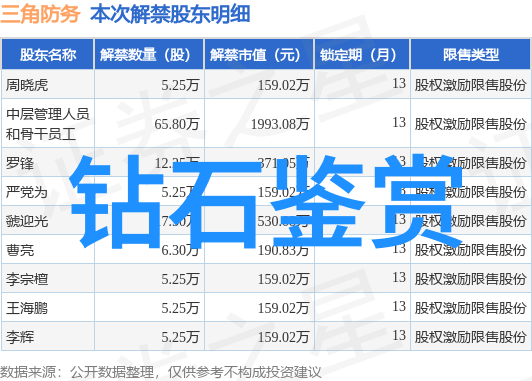Viewport: 532px width, 381px height.
Task: Click the 股东名称 column header
Action: (x=48, y=55)
